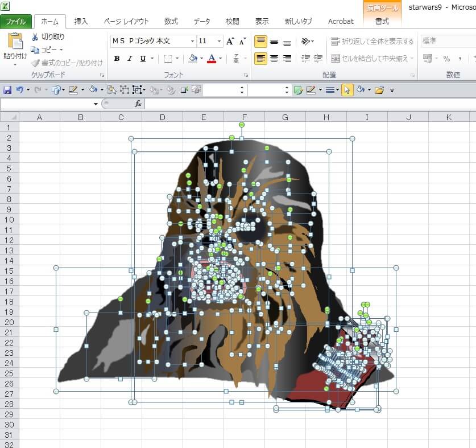Click the Cut (切り取り) scissors button
This screenshot has width=476, height=448.
pyautogui.click(x=48, y=37)
